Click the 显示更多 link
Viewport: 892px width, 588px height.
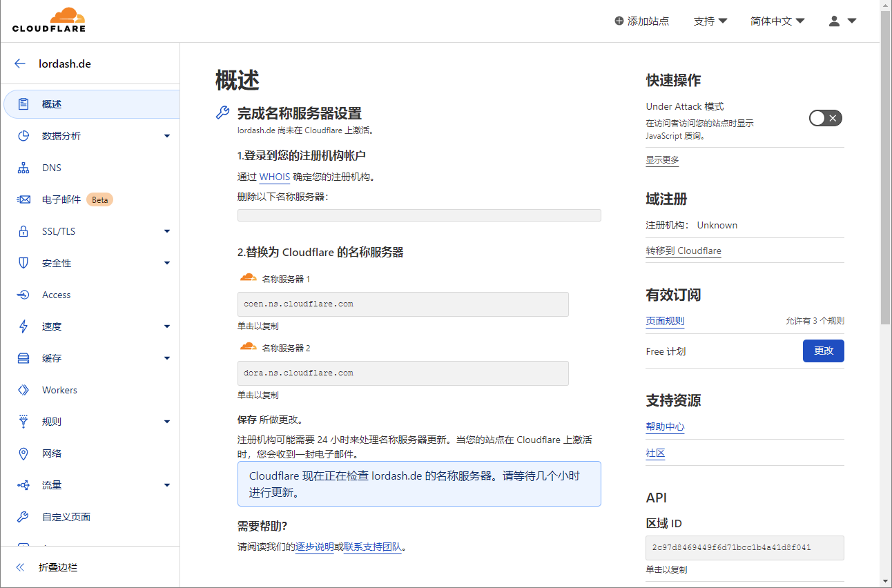[x=662, y=159]
